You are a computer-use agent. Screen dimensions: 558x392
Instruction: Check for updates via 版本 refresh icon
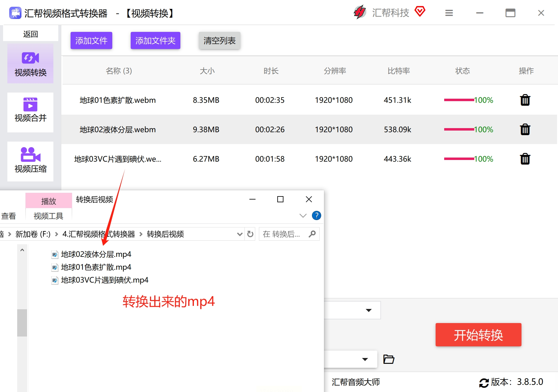(x=484, y=382)
